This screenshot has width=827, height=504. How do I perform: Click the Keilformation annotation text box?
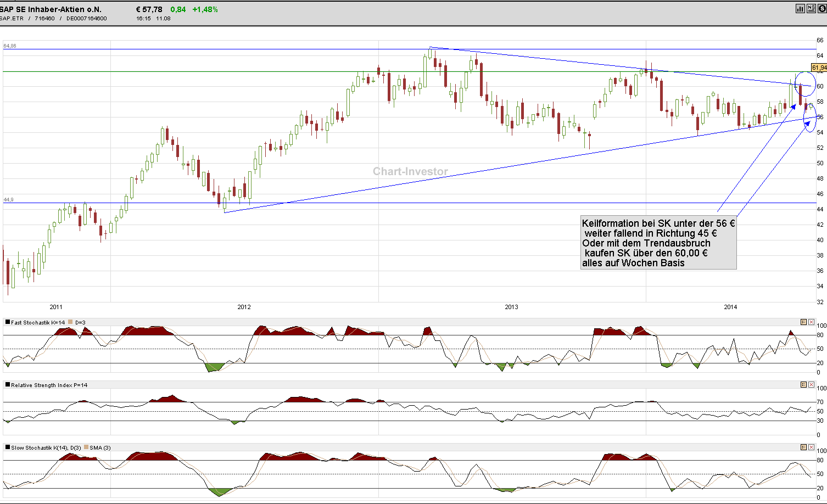pyautogui.click(x=658, y=243)
